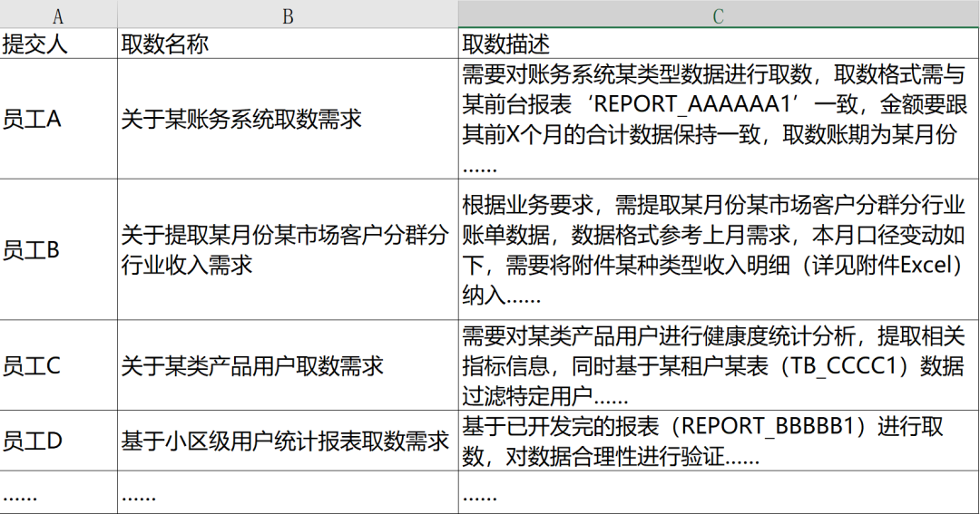
Task: Select column C header
Action: [x=718, y=15]
